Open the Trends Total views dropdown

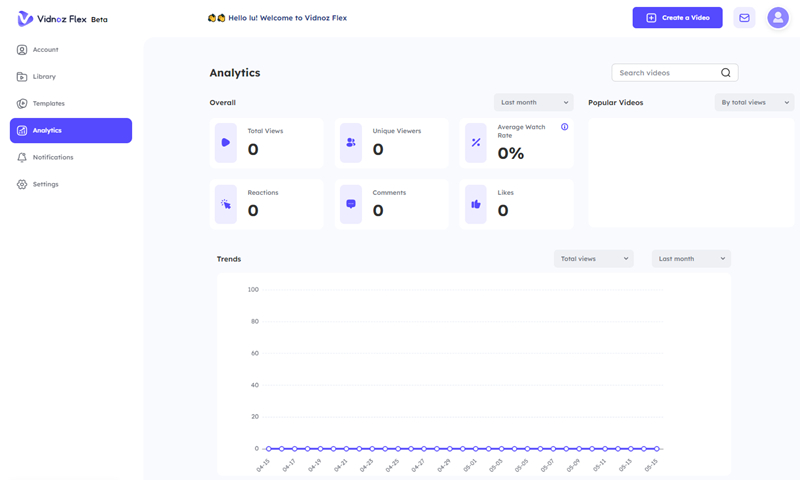pyautogui.click(x=594, y=259)
